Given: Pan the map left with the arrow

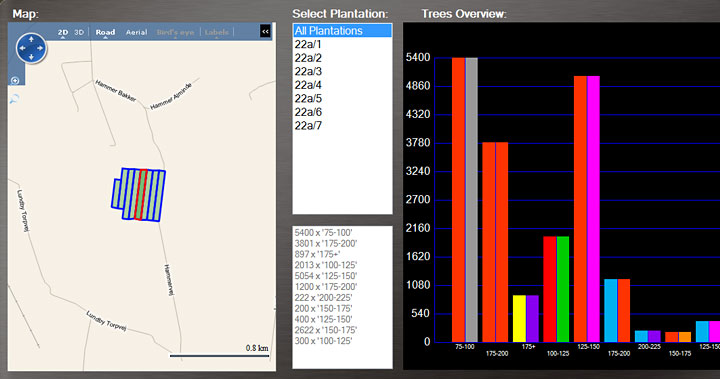Looking at the screenshot, I should [22, 48].
